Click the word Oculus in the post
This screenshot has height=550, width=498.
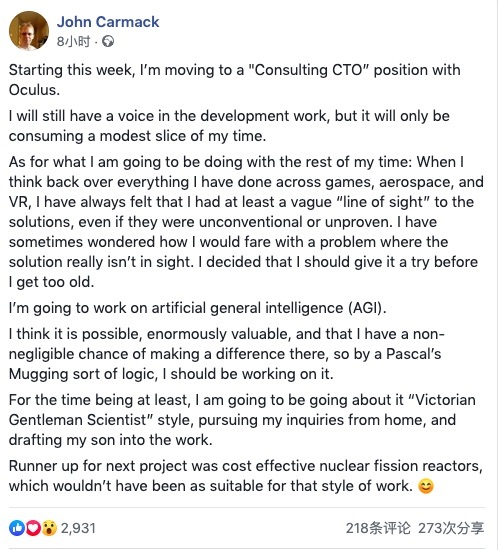pyautogui.click(x=34, y=90)
